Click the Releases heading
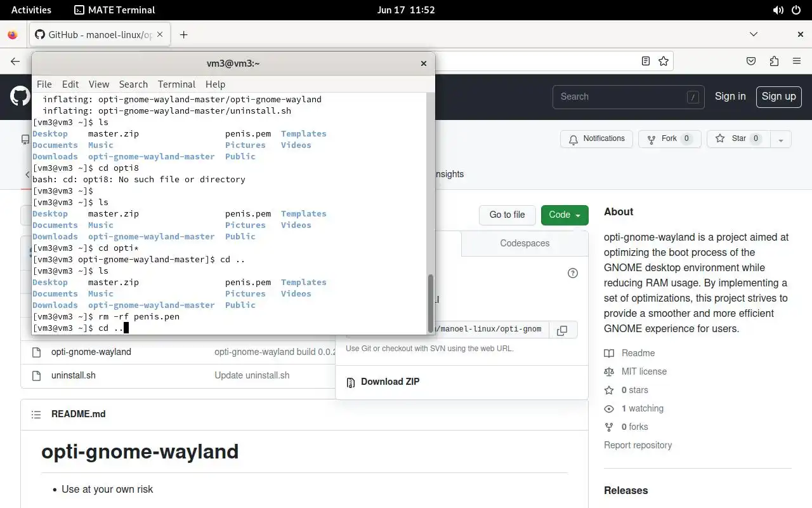 tap(625, 490)
